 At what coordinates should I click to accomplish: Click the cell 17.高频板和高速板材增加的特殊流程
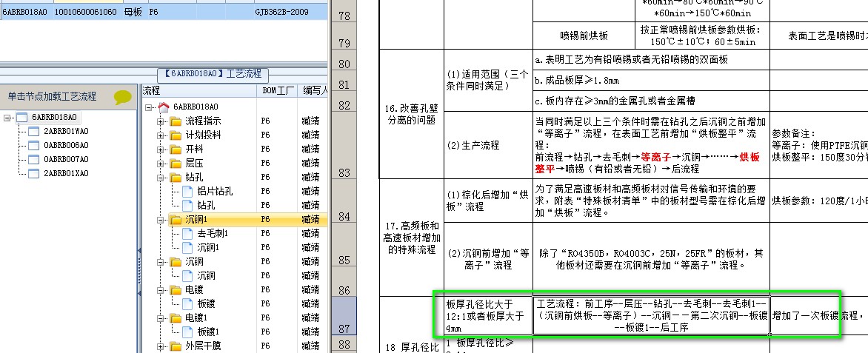tap(411, 238)
